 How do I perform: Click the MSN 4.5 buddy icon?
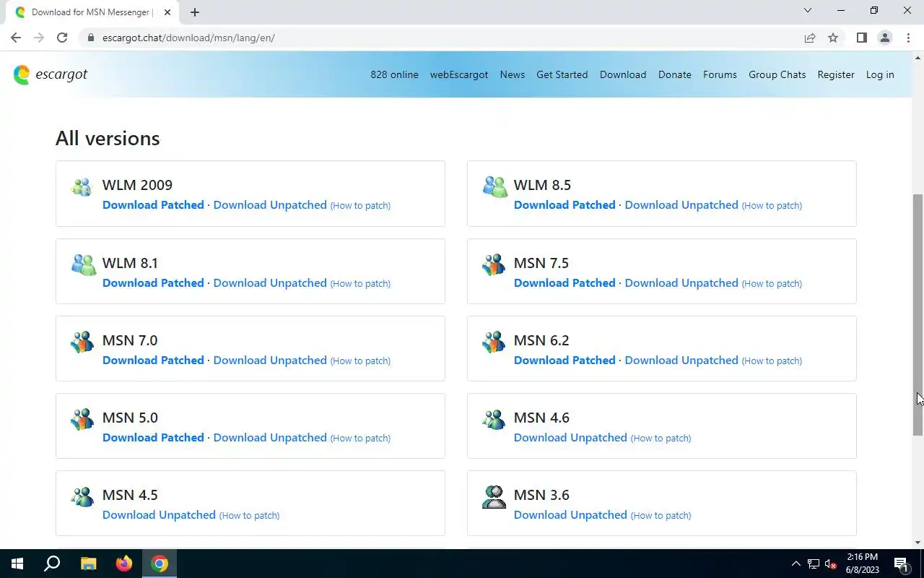point(82,496)
